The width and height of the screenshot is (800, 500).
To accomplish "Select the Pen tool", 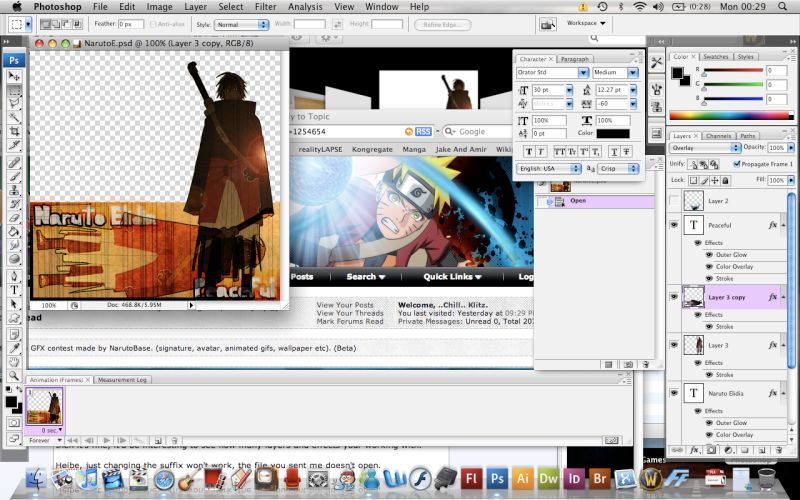I will (14, 276).
